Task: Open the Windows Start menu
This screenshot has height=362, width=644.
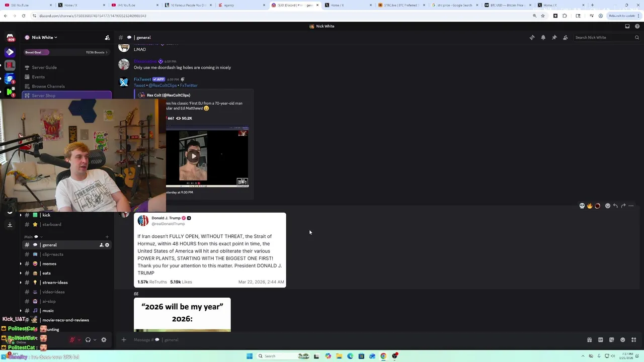Action: [x=249, y=356]
